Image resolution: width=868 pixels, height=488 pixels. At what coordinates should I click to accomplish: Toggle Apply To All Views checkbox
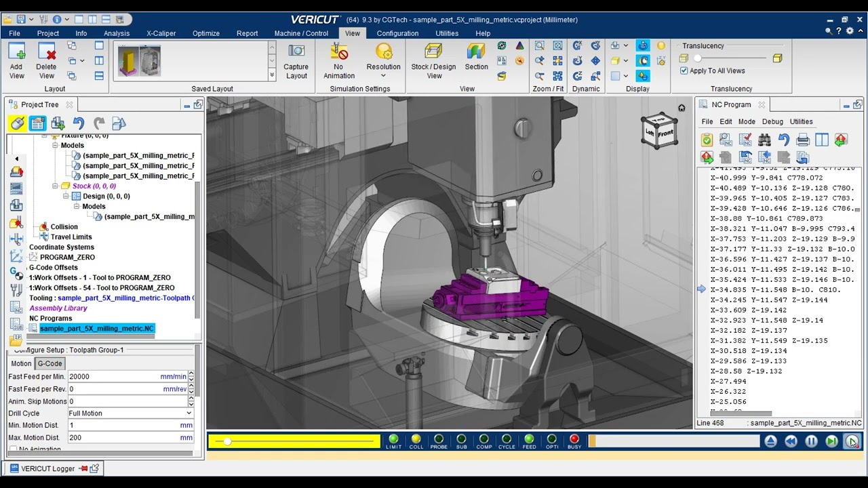click(684, 70)
